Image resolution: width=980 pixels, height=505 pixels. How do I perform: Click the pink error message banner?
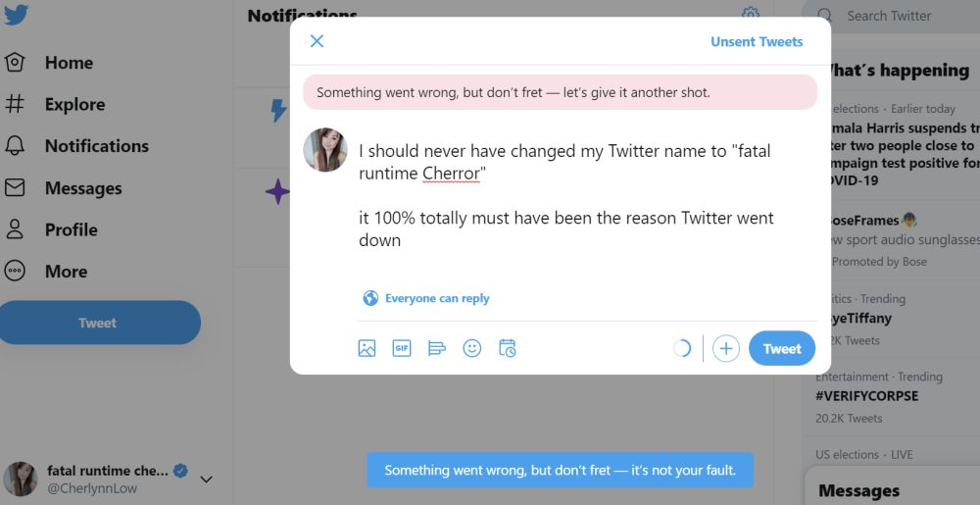(560, 92)
